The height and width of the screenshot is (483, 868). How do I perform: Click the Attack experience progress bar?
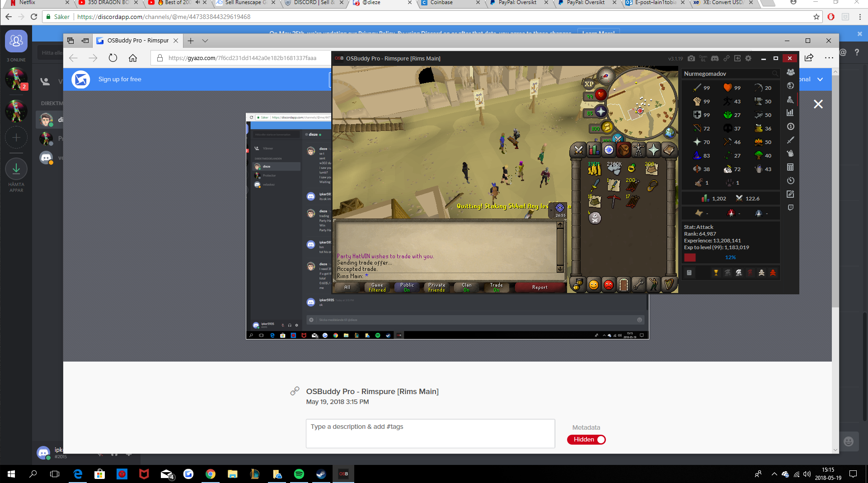tap(730, 257)
